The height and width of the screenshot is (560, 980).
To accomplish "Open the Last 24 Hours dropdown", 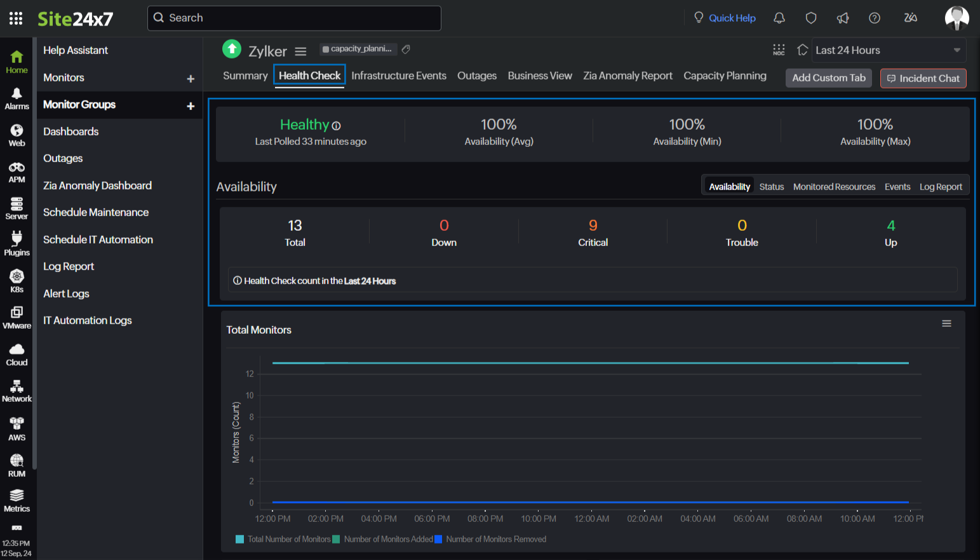I will pyautogui.click(x=888, y=50).
